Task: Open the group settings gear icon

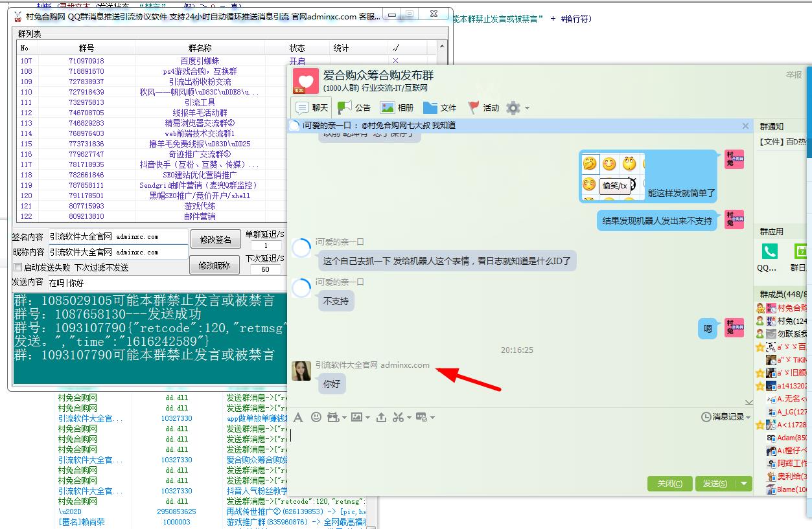Action: coord(512,107)
